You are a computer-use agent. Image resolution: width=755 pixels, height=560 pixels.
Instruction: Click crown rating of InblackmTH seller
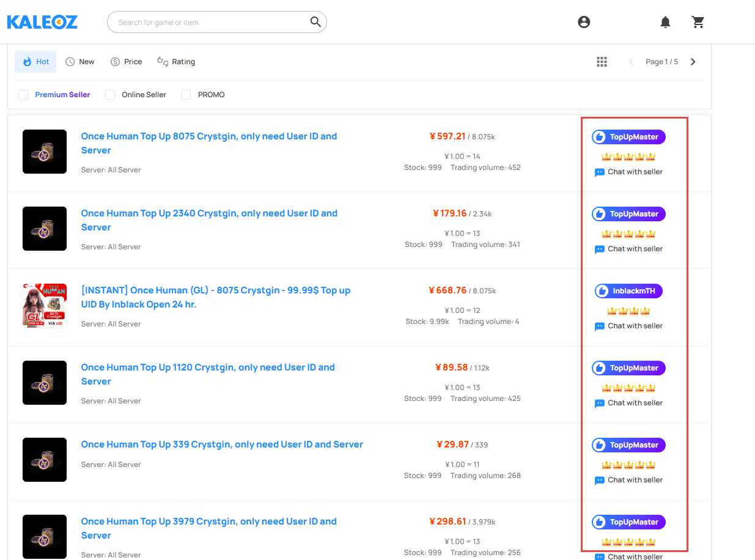pyautogui.click(x=628, y=311)
